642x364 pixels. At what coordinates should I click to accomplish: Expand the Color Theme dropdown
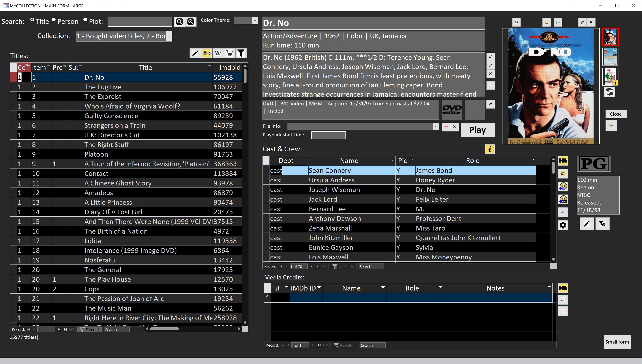pyautogui.click(x=255, y=20)
